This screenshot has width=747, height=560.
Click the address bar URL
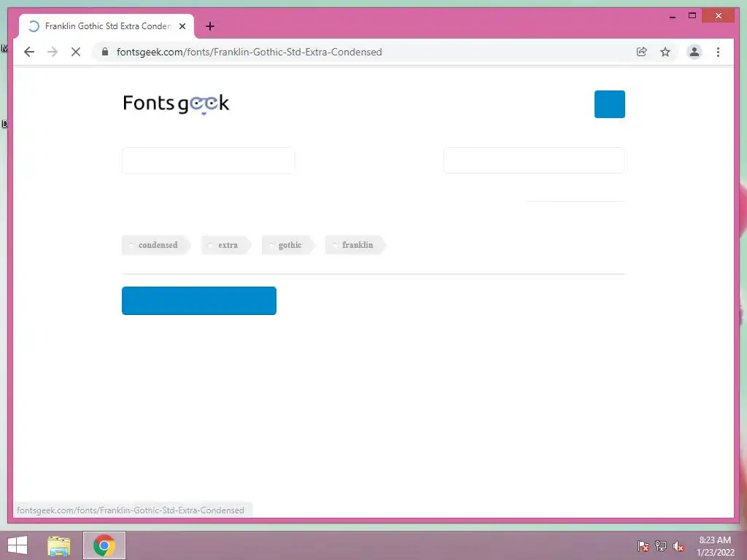(x=249, y=52)
